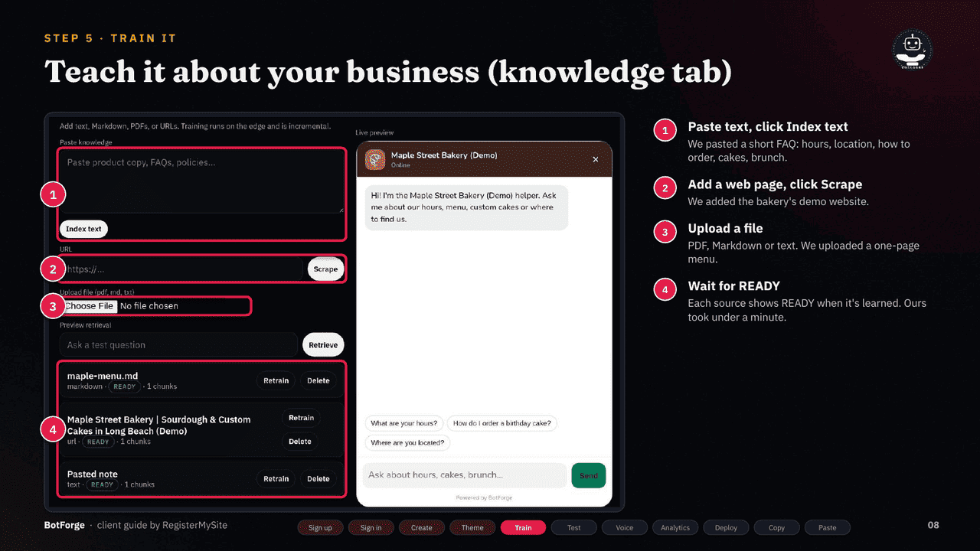Retrain the Pasted note source

[x=276, y=479]
